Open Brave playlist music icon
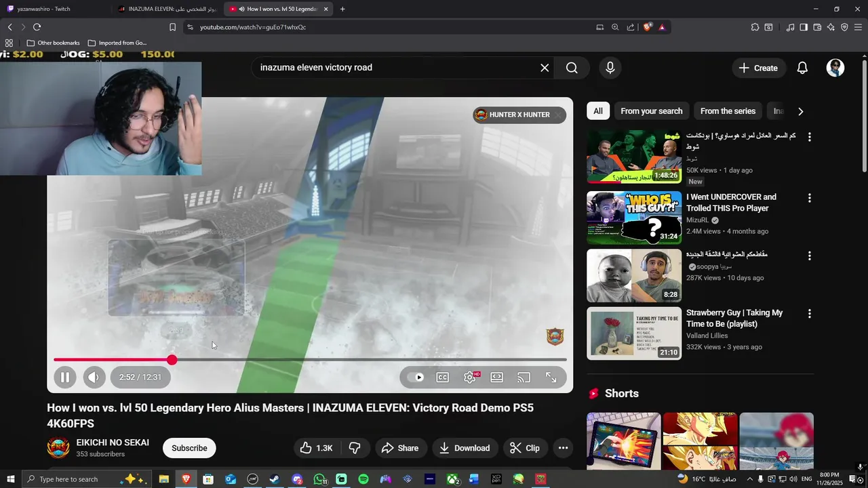Image resolution: width=868 pixels, height=488 pixels. pos(790,27)
